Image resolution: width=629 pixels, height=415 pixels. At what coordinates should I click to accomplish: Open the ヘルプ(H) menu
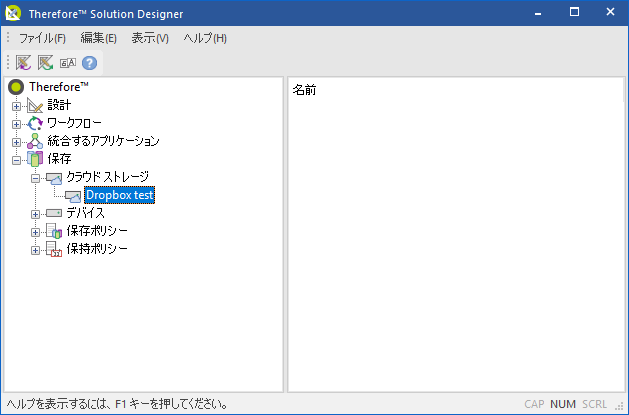205,38
